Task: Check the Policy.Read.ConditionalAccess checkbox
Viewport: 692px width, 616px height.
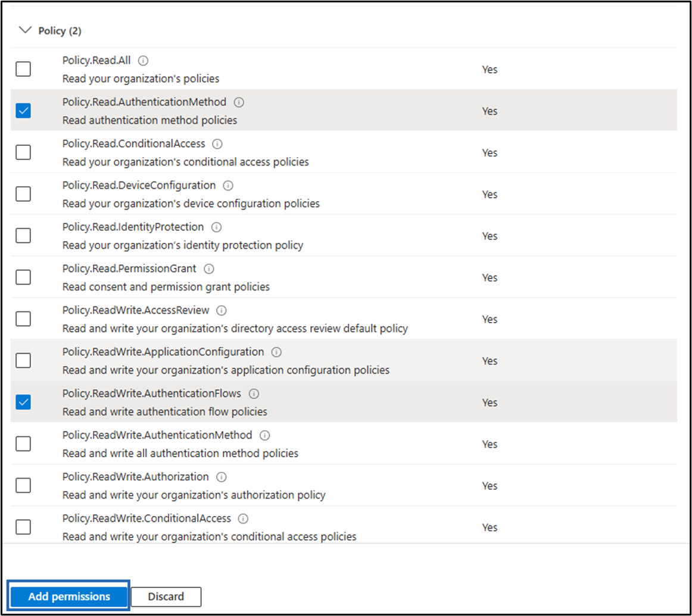Action: tap(23, 152)
